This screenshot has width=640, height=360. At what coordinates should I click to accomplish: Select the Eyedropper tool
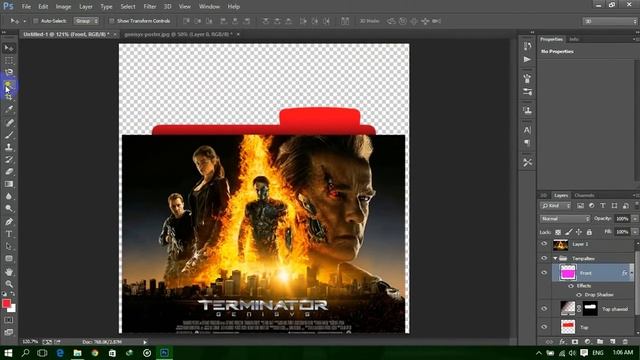[x=9, y=109]
